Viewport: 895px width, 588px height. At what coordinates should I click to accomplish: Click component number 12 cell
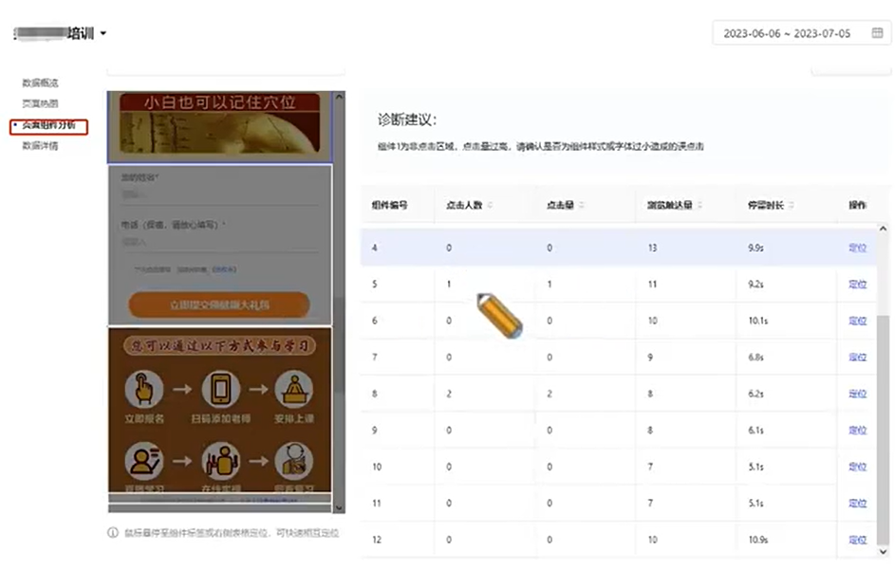pyautogui.click(x=377, y=540)
